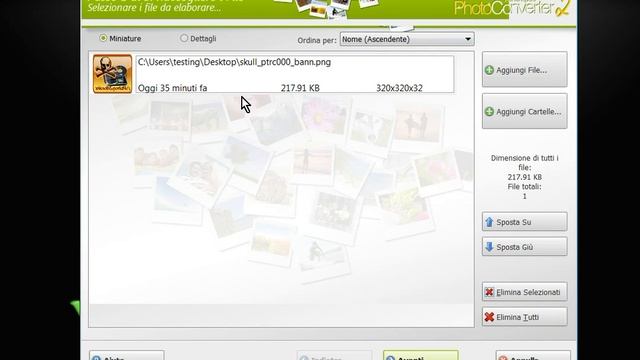Screen dimensions: 640x360
Task: Click the green plus icon on Aggiungi File
Action: click(489, 70)
